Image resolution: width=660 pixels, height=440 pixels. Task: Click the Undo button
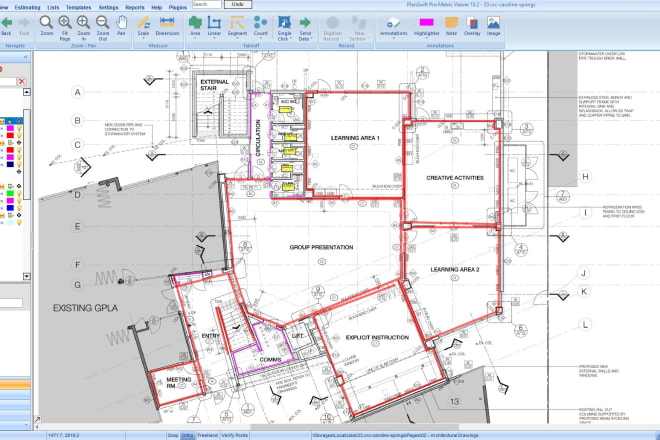238,4
